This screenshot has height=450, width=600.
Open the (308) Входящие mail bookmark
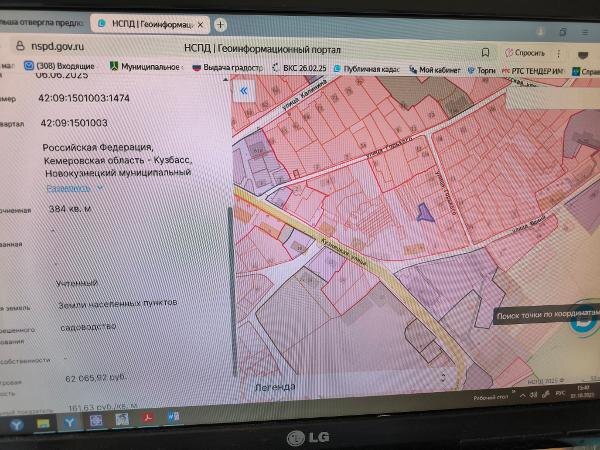(59, 66)
